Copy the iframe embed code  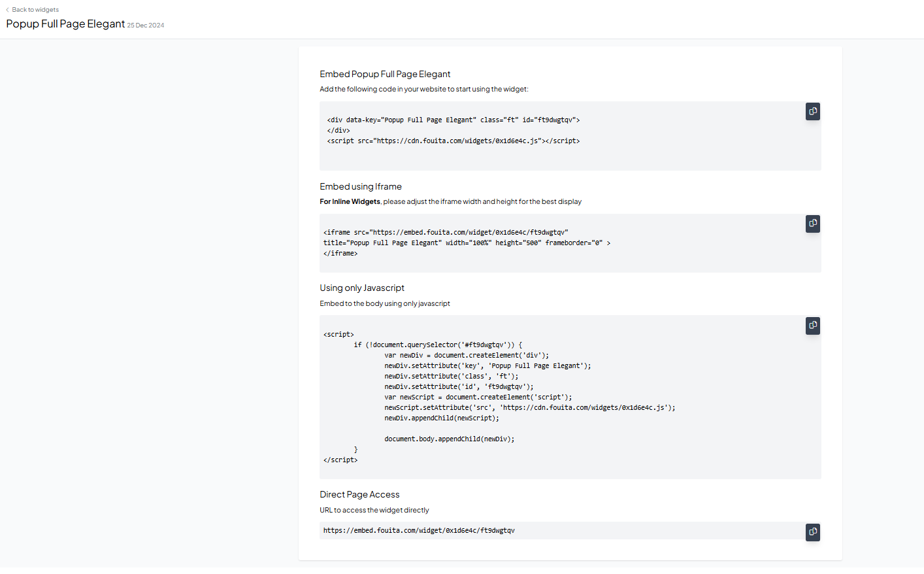(813, 224)
